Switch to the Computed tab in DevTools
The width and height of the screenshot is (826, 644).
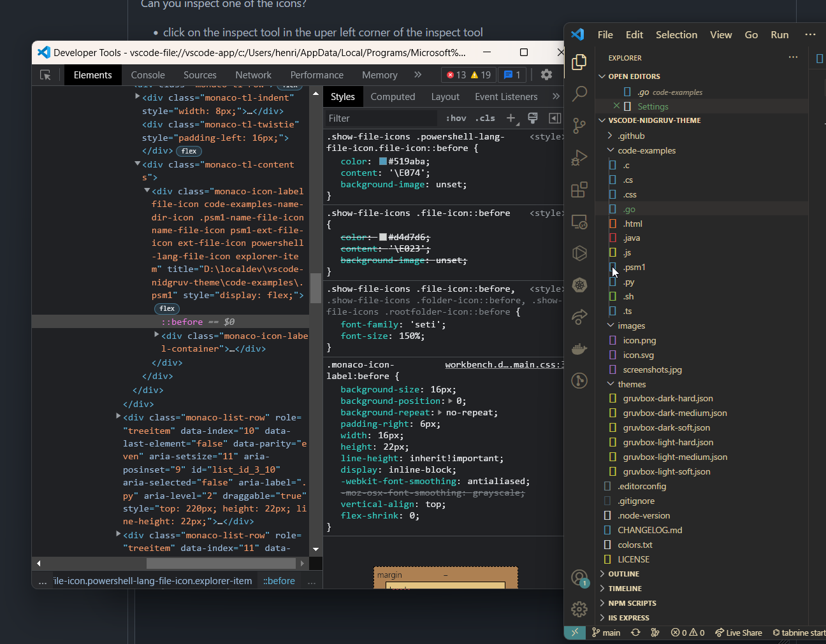(x=393, y=96)
